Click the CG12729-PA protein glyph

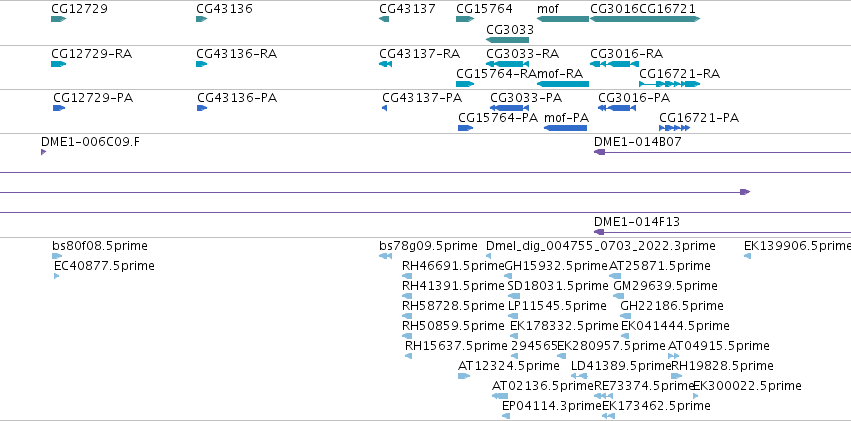click(x=59, y=108)
